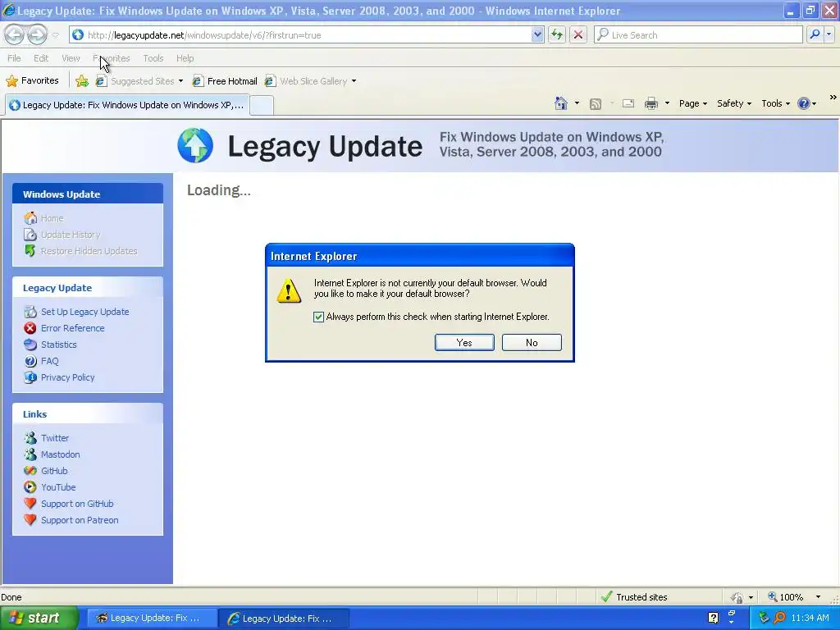Click the Privacy Policy info icon
Image resolution: width=840 pixels, height=630 pixels.
pos(30,377)
